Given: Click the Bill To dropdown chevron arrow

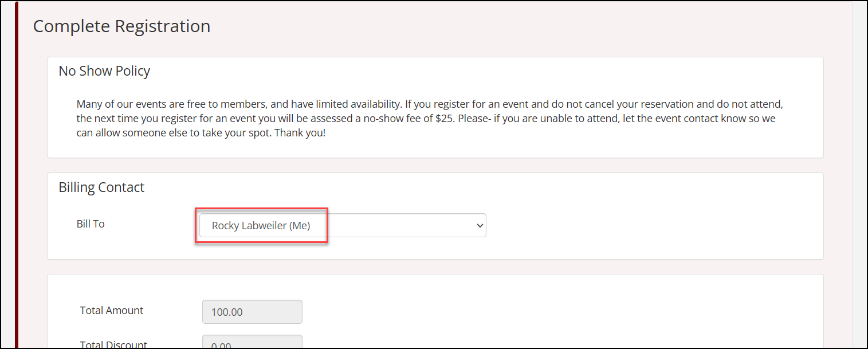Looking at the screenshot, I should 480,226.
